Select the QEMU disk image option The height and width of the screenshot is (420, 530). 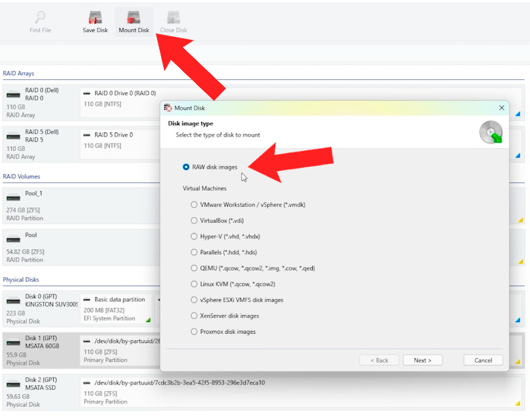[x=194, y=268]
